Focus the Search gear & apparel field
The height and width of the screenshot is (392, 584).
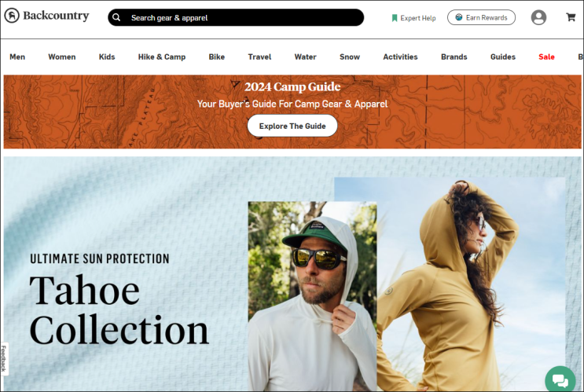(x=236, y=17)
